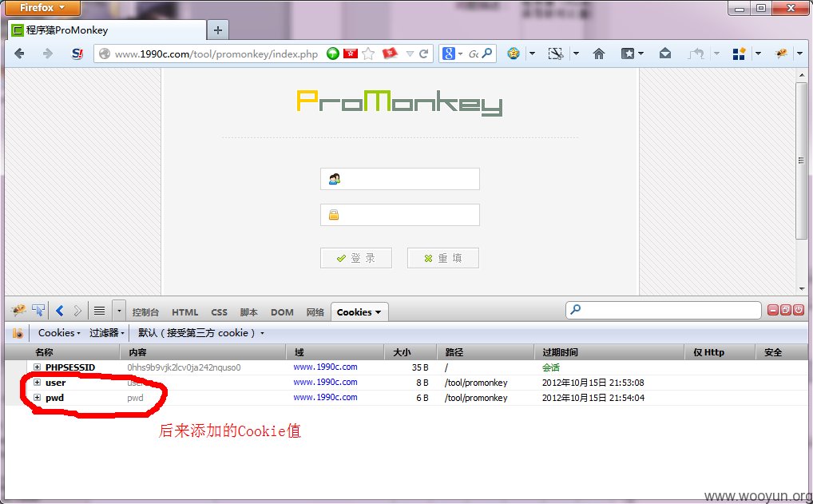Sort by 过期时间 column header
Viewport: 813px width, 504px height.
[x=610, y=352]
